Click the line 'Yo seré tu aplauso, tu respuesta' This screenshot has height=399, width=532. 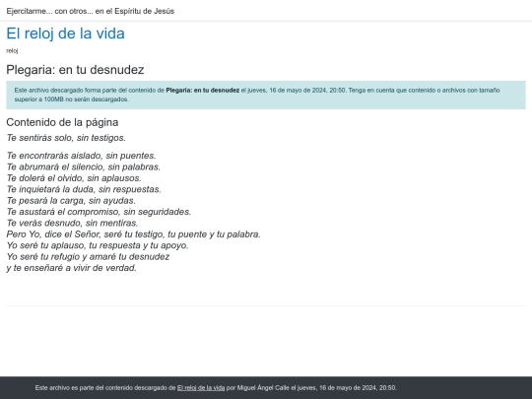(x=98, y=245)
